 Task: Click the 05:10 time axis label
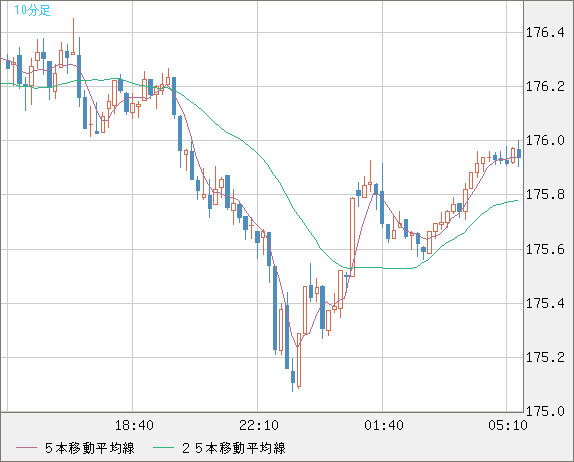click(x=508, y=425)
